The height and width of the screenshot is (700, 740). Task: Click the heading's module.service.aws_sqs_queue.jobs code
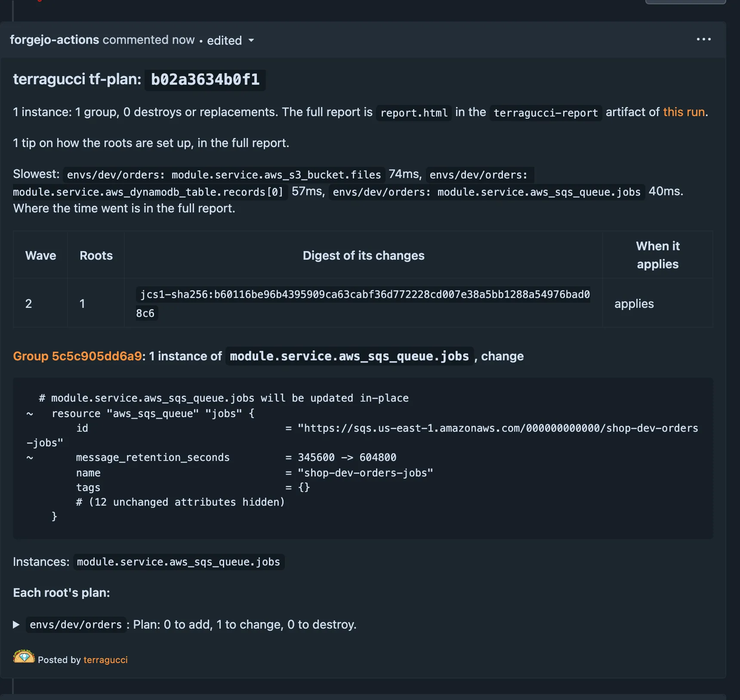349,356
